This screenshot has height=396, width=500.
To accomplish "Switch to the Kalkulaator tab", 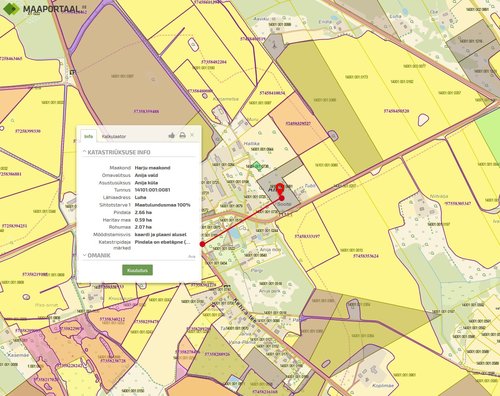I will tap(114, 136).
